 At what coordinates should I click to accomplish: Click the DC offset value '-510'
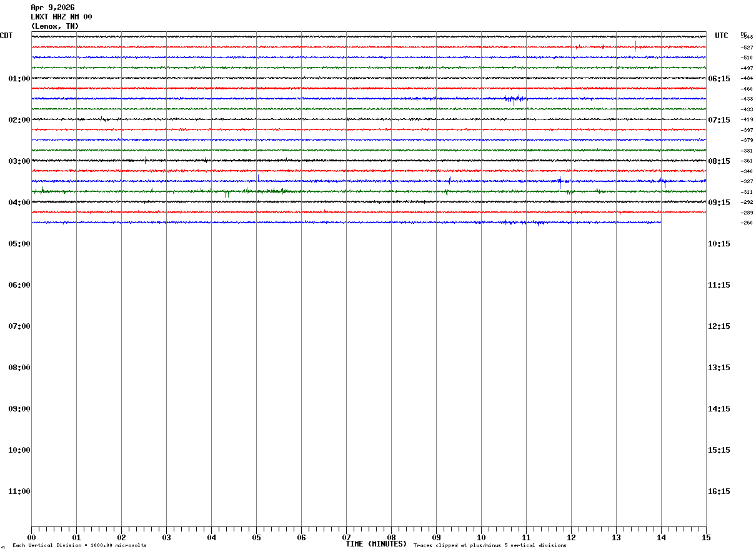pyautogui.click(x=747, y=58)
